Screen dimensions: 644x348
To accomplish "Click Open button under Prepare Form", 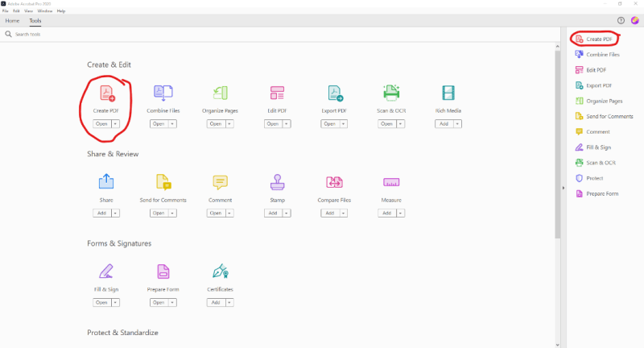I will [159, 302].
